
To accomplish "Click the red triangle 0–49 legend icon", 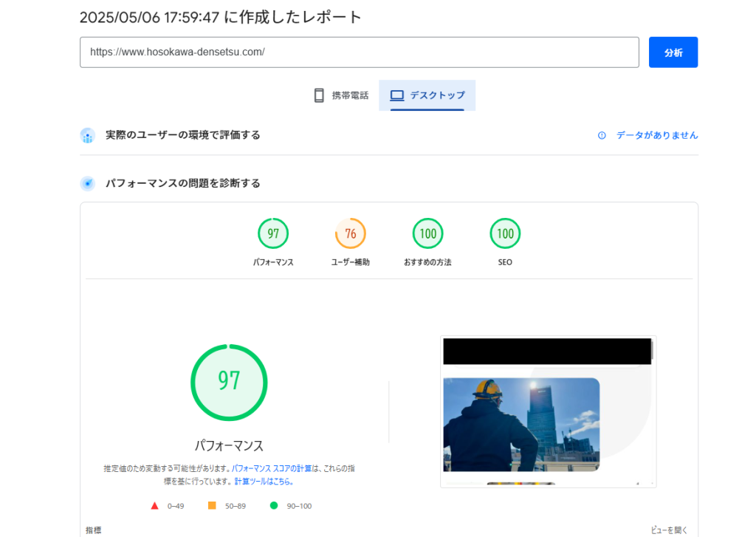I will pyautogui.click(x=154, y=506).
